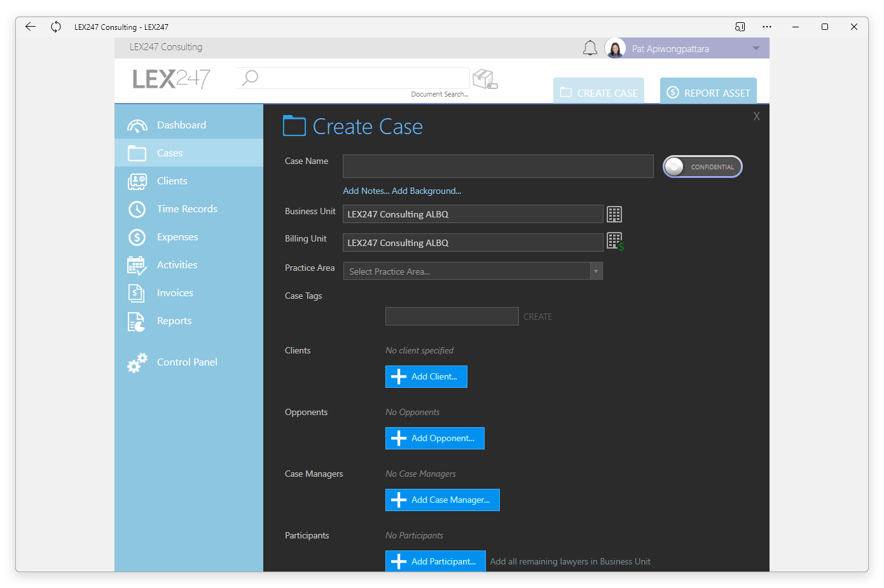Toggle the Confidential switch
The image size is (884, 588).
(x=703, y=167)
